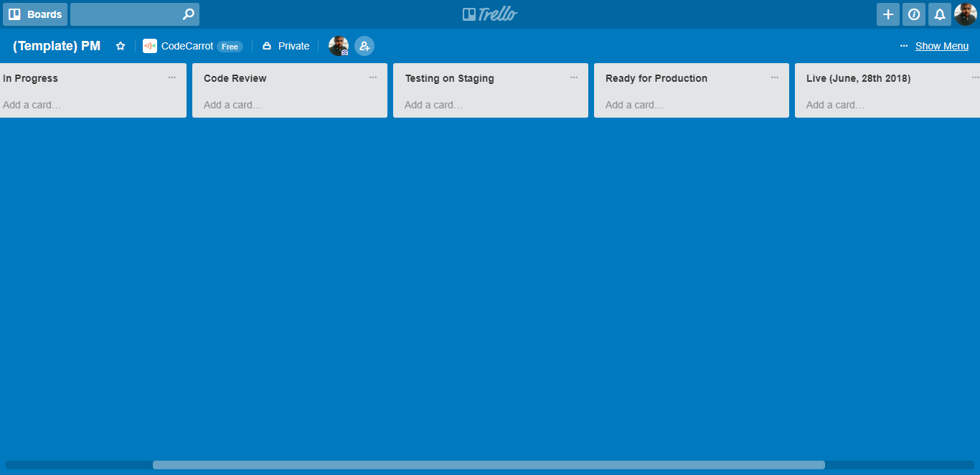Screen dimensions: 980x475
Task: Click the Trello logo
Action: 490,13
